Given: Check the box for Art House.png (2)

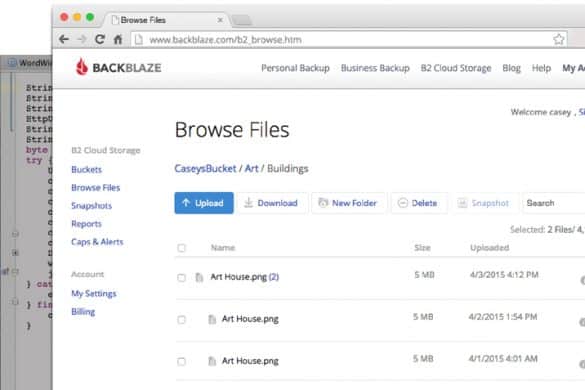Looking at the screenshot, I should pos(182,277).
